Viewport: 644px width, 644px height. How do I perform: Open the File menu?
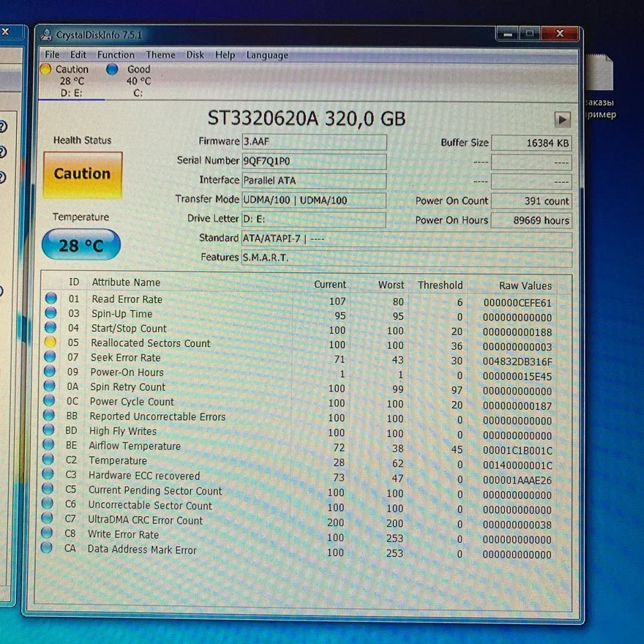tap(52, 55)
